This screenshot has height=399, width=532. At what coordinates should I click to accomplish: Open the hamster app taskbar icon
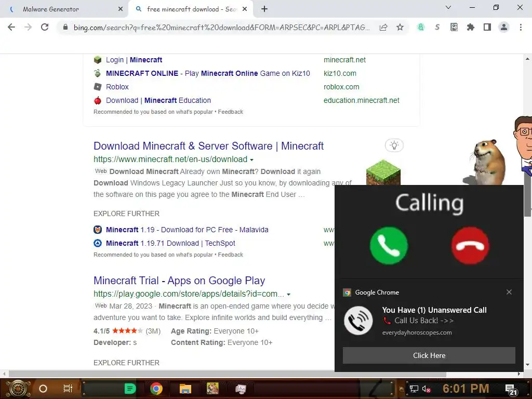212,389
